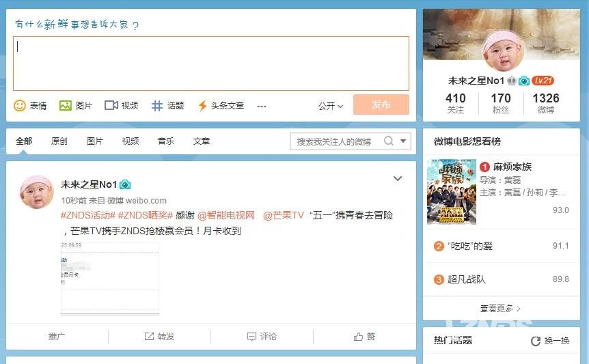Open more composer options (three dots)

262,107
